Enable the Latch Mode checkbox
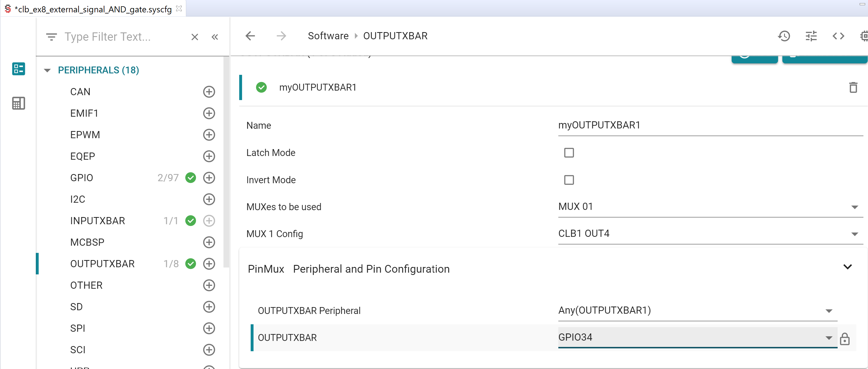The width and height of the screenshot is (868, 369). [x=569, y=153]
